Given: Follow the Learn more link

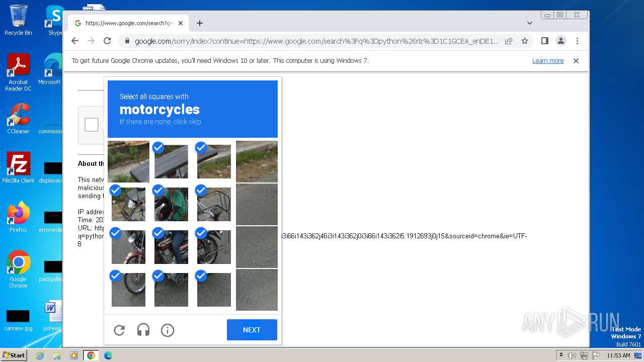Looking at the screenshot, I should pos(548,61).
